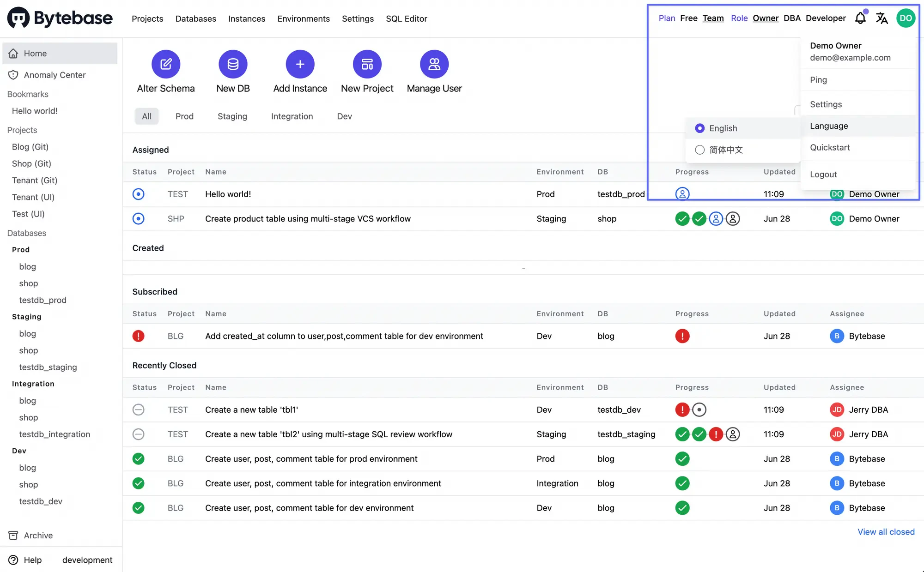Image resolution: width=924 pixels, height=572 pixels.
Task: Open the SQL Editor link
Action: tap(406, 19)
